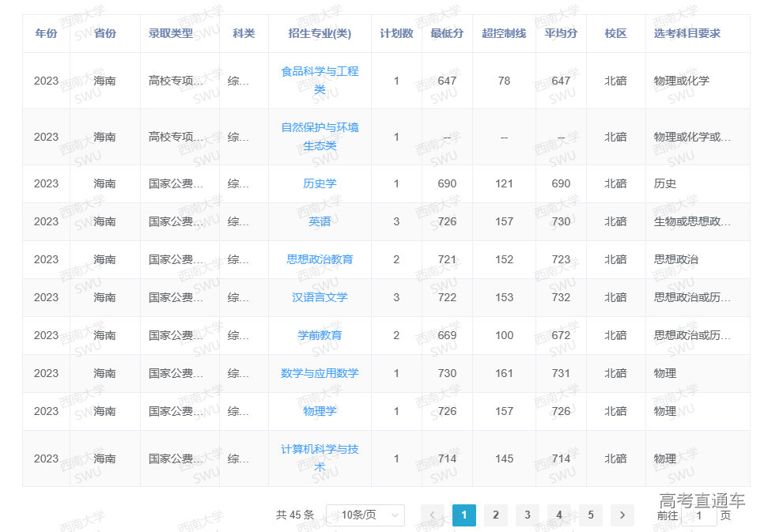Image resolution: width=768 pixels, height=532 pixels.
Task: Open the 英语 major link
Action: pyautogui.click(x=320, y=221)
